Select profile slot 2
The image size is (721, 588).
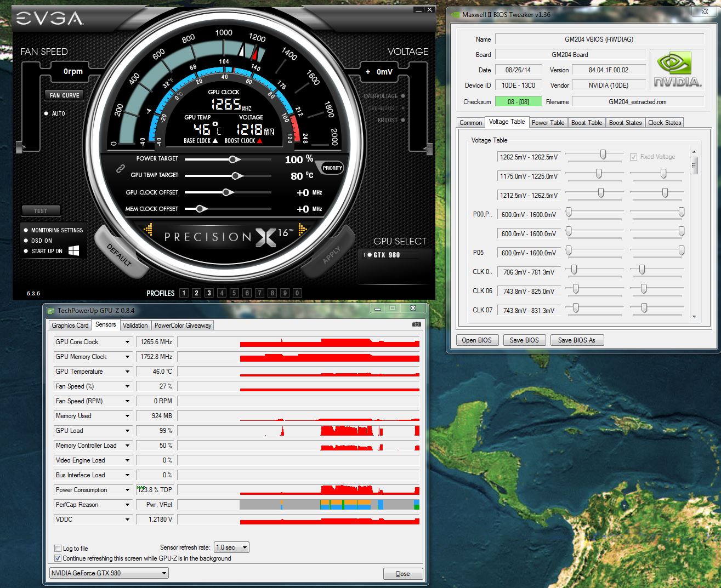pyautogui.click(x=196, y=293)
